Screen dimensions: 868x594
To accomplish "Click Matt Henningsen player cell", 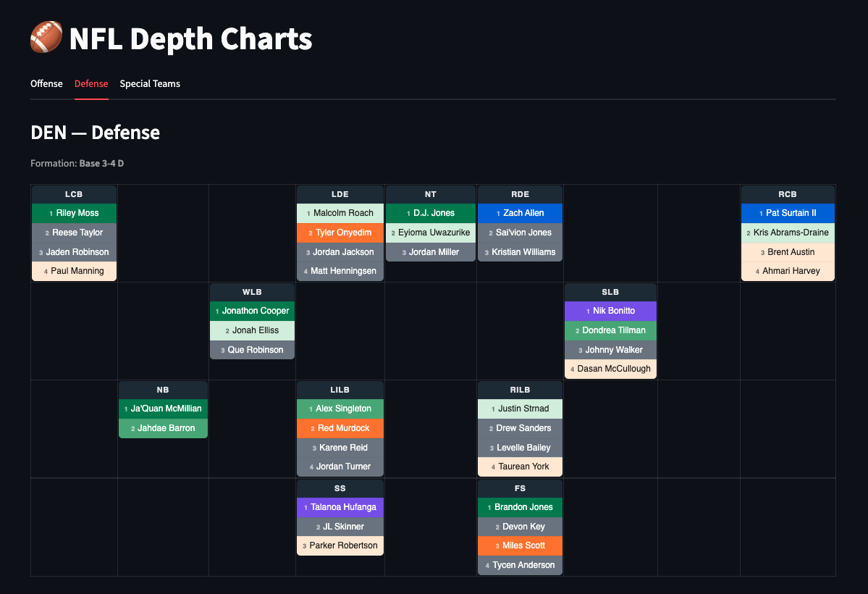I will (340, 271).
